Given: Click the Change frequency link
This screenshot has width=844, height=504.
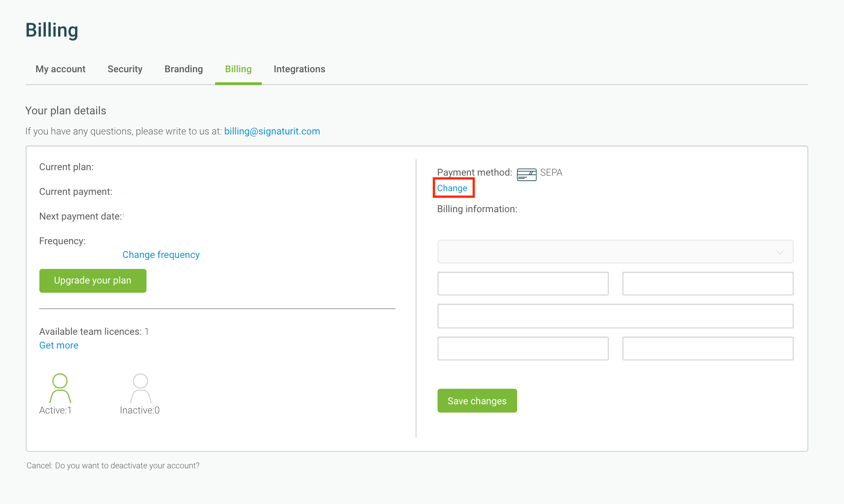Looking at the screenshot, I should [x=161, y=255].
